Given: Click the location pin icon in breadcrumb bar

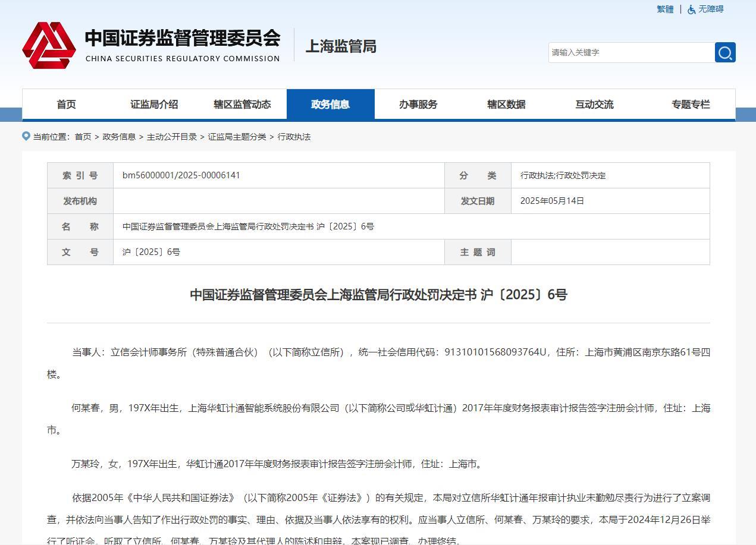Looking at the screenshot, I should tap(25, 136).
